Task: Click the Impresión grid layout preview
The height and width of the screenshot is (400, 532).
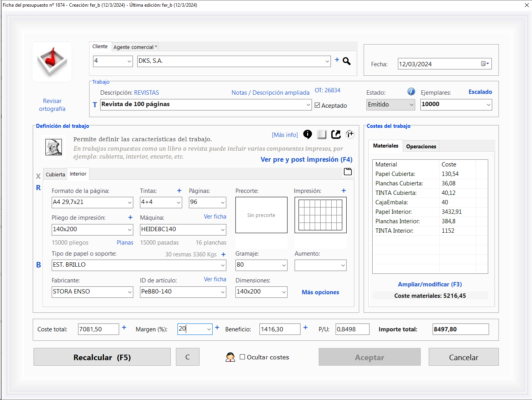Action: pos(321,215)
